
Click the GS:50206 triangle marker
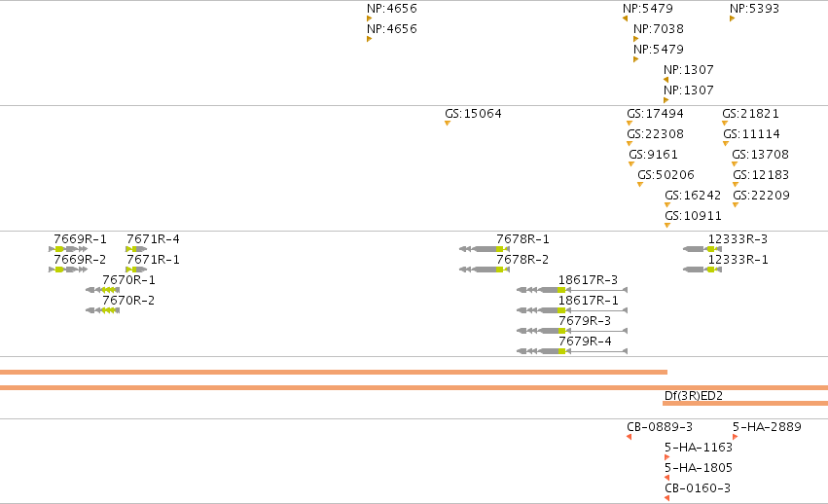(640, 185)
